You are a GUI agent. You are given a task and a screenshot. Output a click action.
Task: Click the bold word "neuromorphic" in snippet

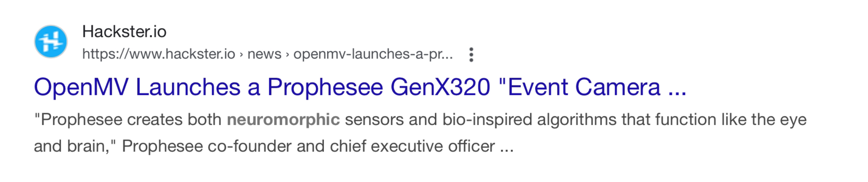[x=283, y=120]
